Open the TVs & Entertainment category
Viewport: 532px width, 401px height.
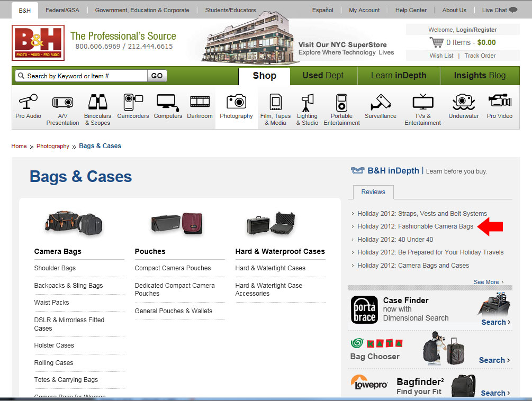coord(423,110)
